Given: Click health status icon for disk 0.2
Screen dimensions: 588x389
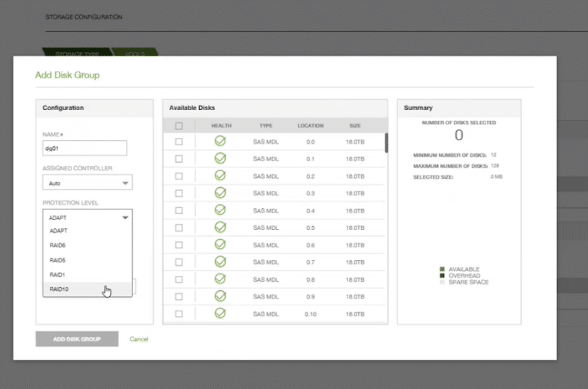Looking at the screenshot, I should pos(220,176).
